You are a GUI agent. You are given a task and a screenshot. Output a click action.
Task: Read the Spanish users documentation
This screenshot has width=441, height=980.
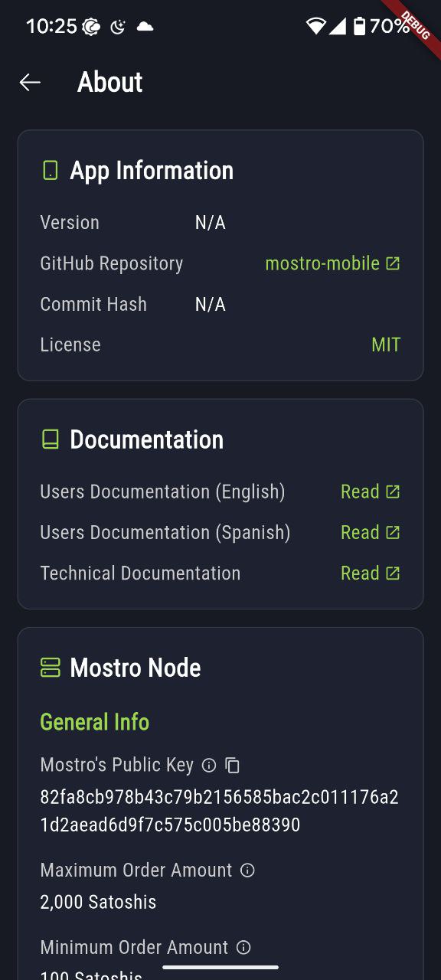click(360, 531)
